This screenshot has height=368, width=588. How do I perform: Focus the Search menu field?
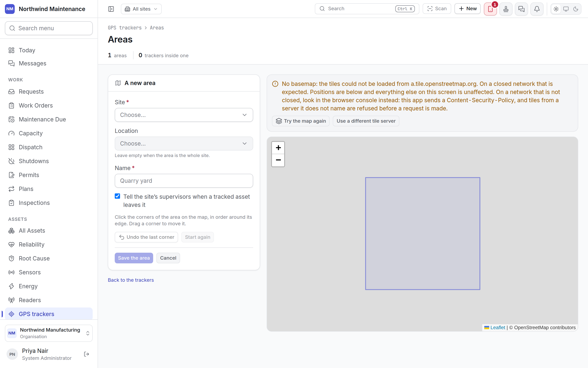49,28
